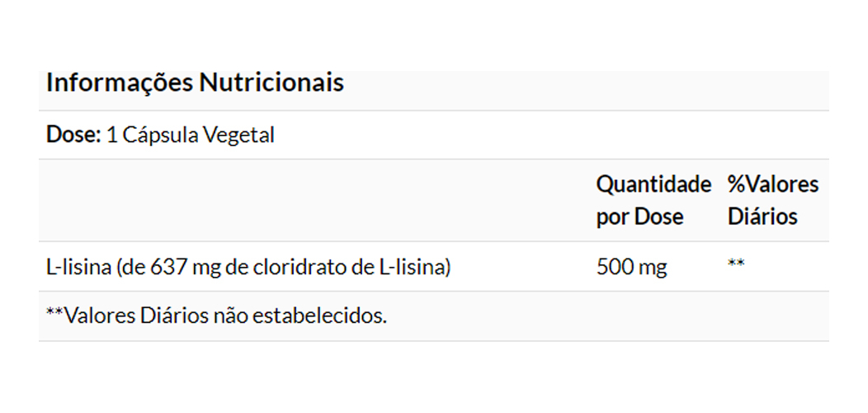Click the %Valores Diários column header
The image size is (868, 413).
click(x=772, y=200)
